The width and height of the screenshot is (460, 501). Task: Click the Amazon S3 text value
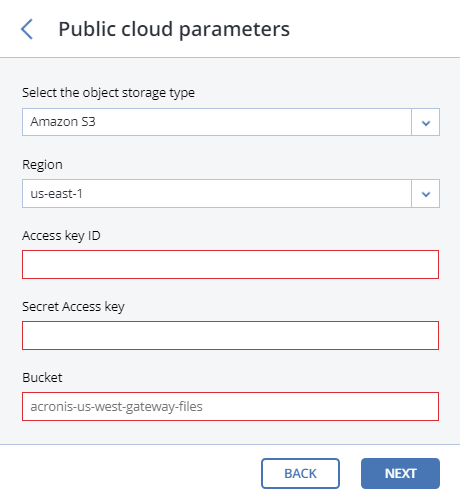(63, 122)
